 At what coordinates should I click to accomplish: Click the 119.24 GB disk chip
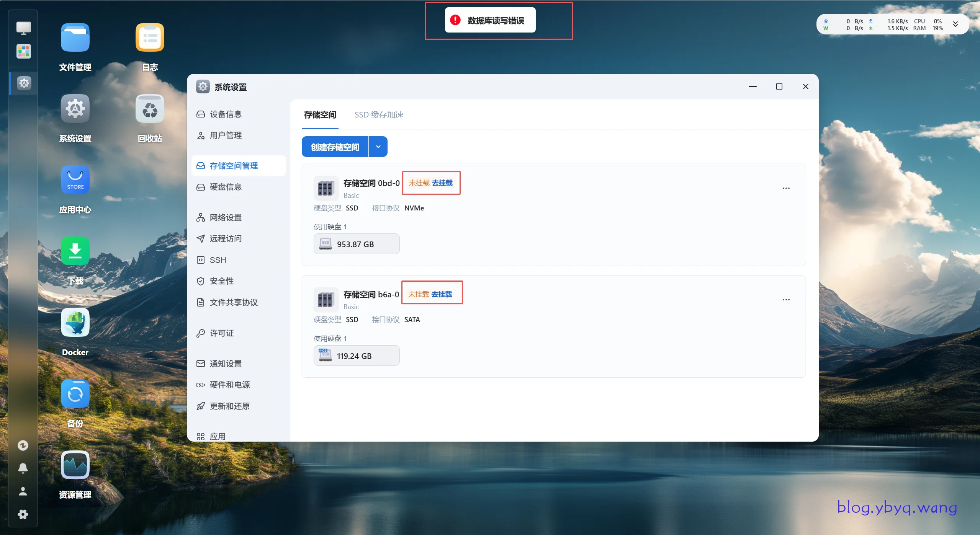click(x=356, y=356)
